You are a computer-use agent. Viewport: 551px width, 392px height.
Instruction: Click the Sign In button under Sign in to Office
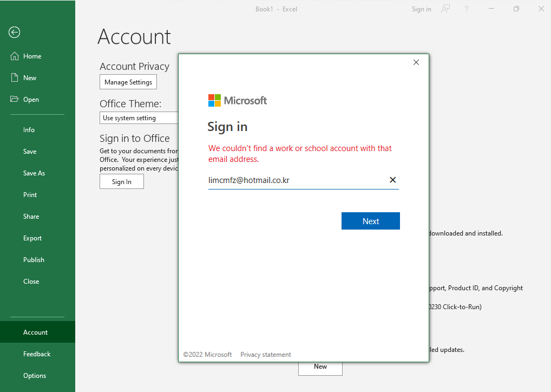pos(122,182)
